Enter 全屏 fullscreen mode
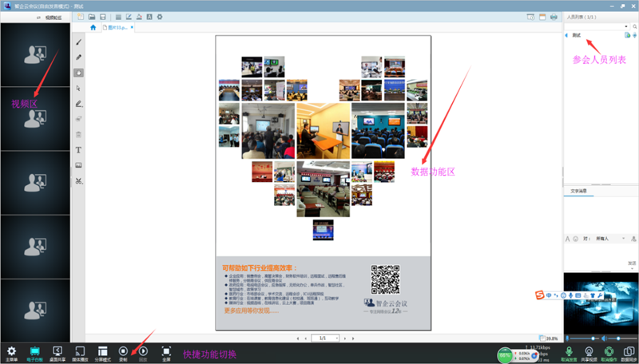This screenshot has width=639, height=364. coord(166,353)
